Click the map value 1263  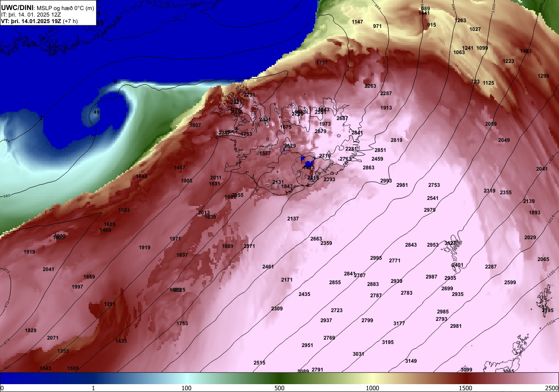tap(460, 21)
